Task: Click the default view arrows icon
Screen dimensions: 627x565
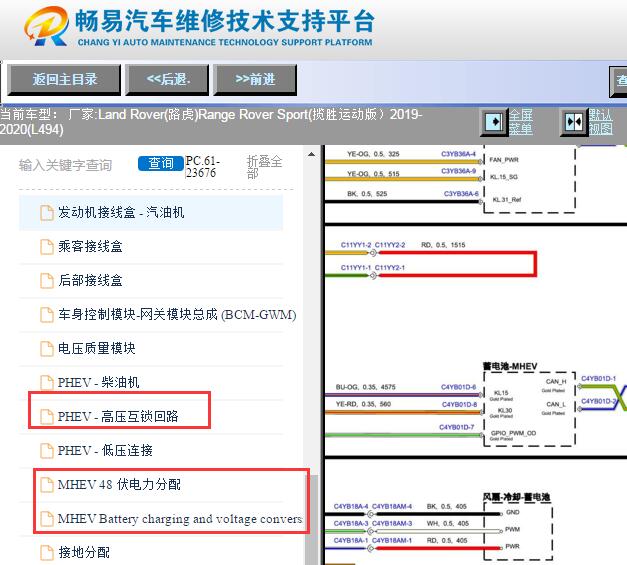Action: (x=573, y=122)
